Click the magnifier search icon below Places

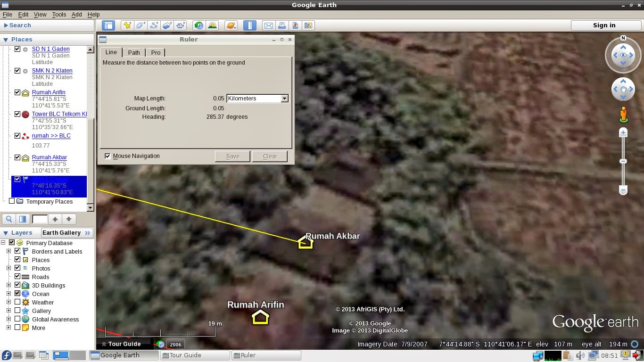[9, 219]
